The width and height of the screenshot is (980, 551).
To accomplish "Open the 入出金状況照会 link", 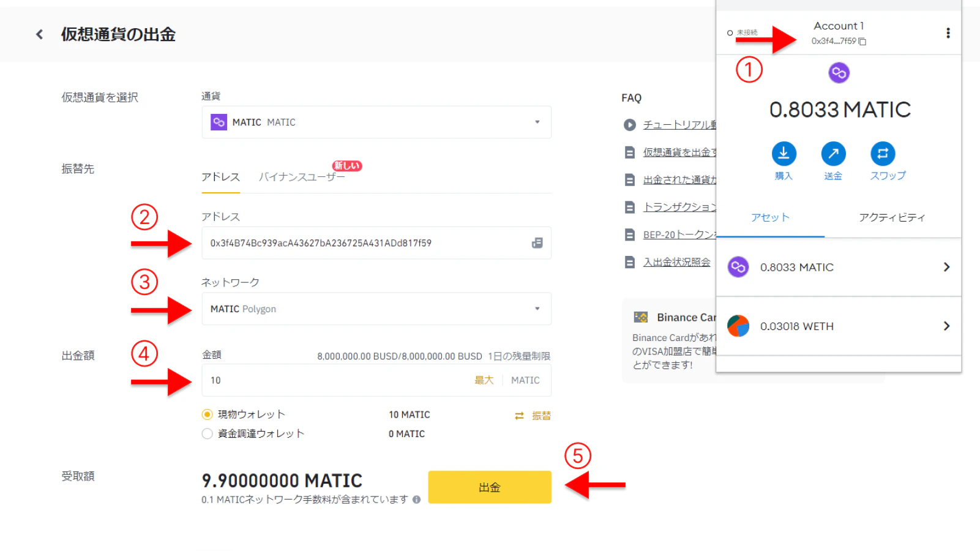I will coord(677,262).
